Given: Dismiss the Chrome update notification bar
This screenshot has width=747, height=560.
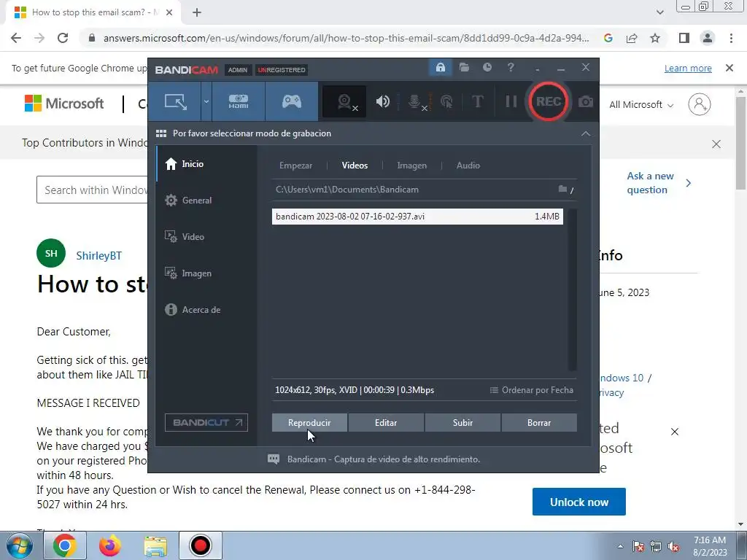Looking at the screenshot, I should point(729,68).
